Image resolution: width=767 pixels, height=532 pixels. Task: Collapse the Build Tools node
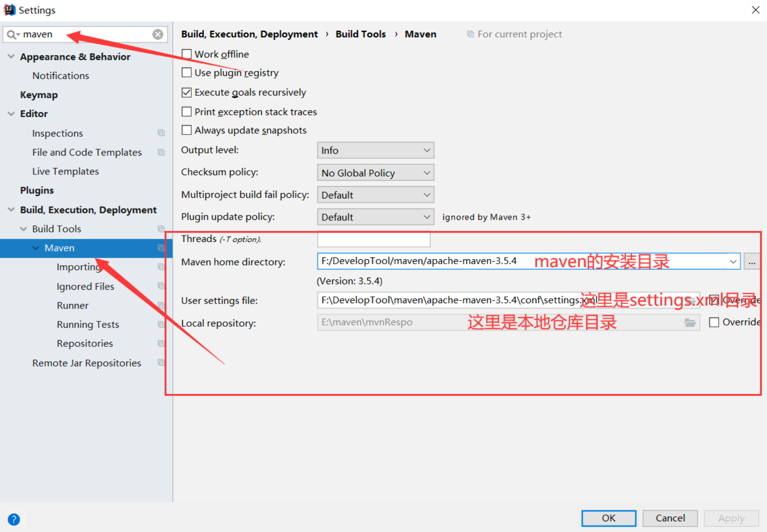23,228
